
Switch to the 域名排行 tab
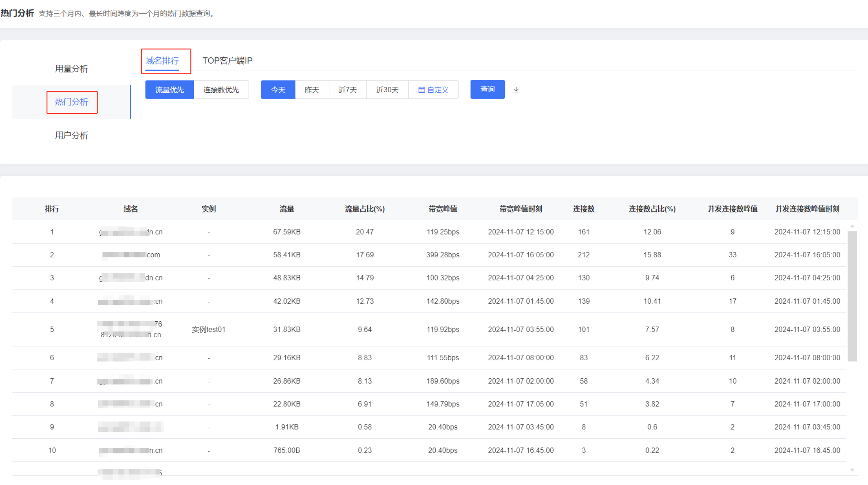point(162,61)
